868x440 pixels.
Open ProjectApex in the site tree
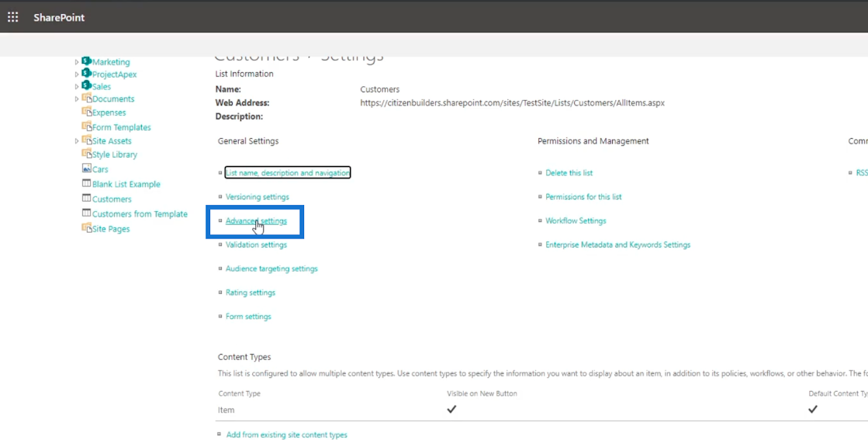coord(114,74)
